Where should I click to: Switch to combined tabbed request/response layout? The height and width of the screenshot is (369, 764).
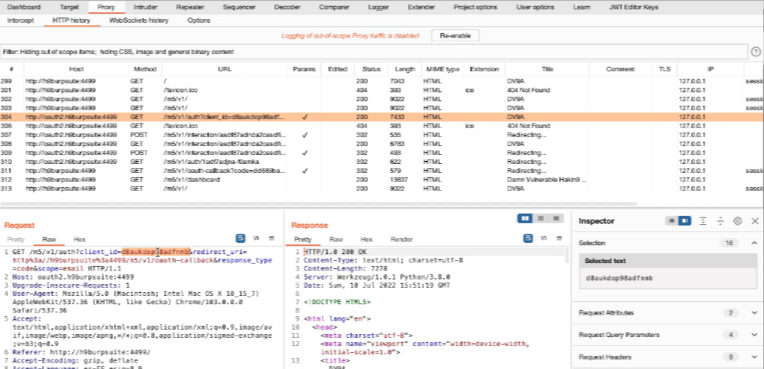coord(555,218)
